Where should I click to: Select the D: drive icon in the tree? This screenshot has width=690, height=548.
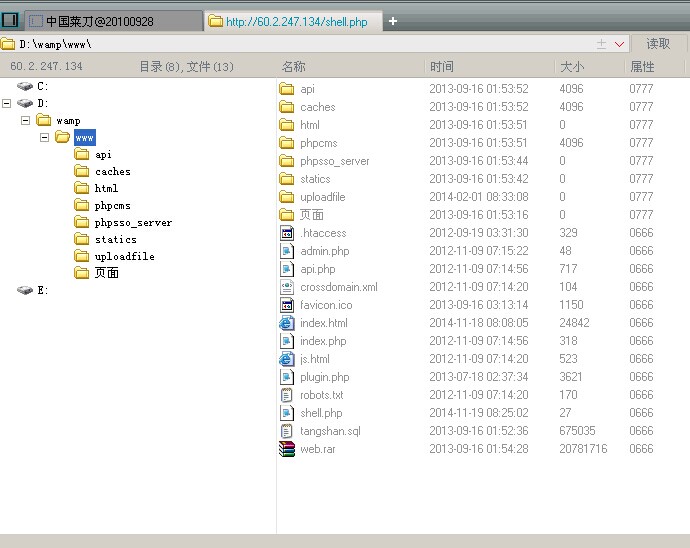point(25,103)
